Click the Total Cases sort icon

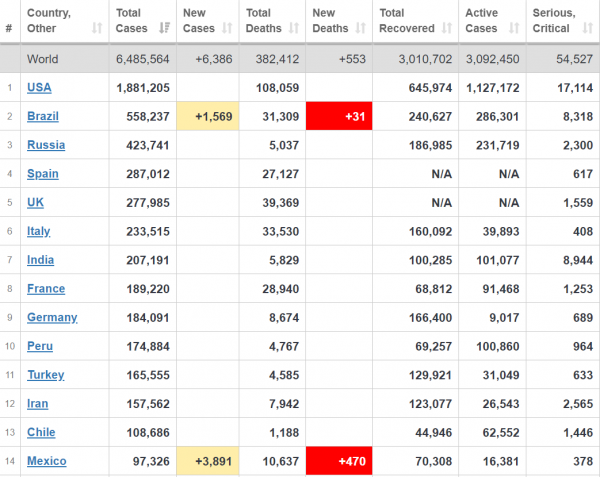[x=165, y=28]
